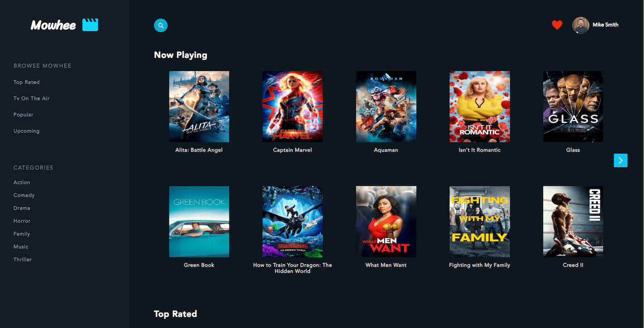Viewport: 644px width, 328px height.
Task: Open the Green Book poster
Action: click(x=199, y=222)
